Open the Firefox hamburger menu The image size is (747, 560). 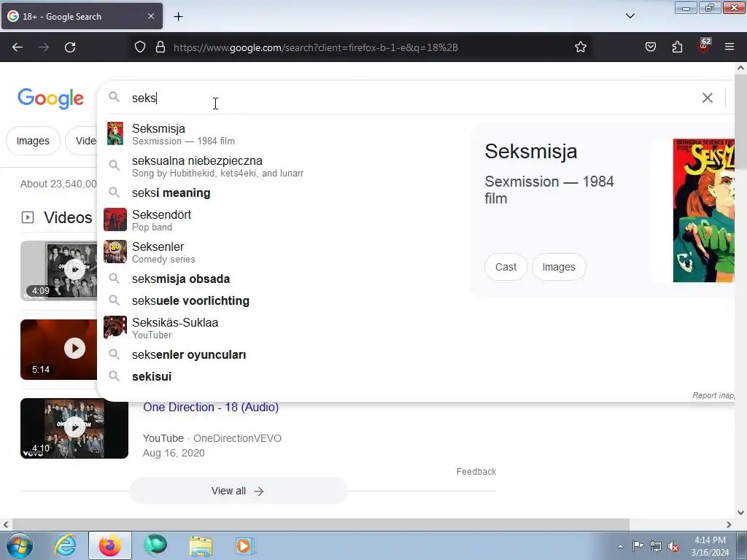click(x=729, y=47)
